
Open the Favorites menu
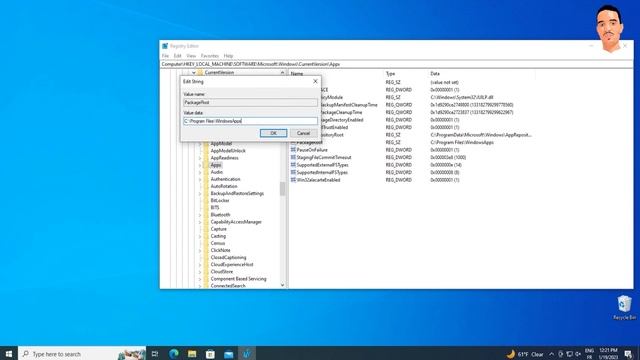(210, 56)
